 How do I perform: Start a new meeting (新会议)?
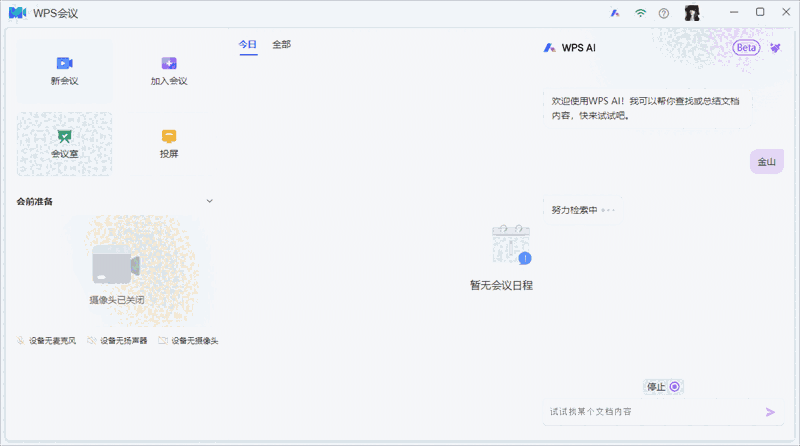click(64, 70)
